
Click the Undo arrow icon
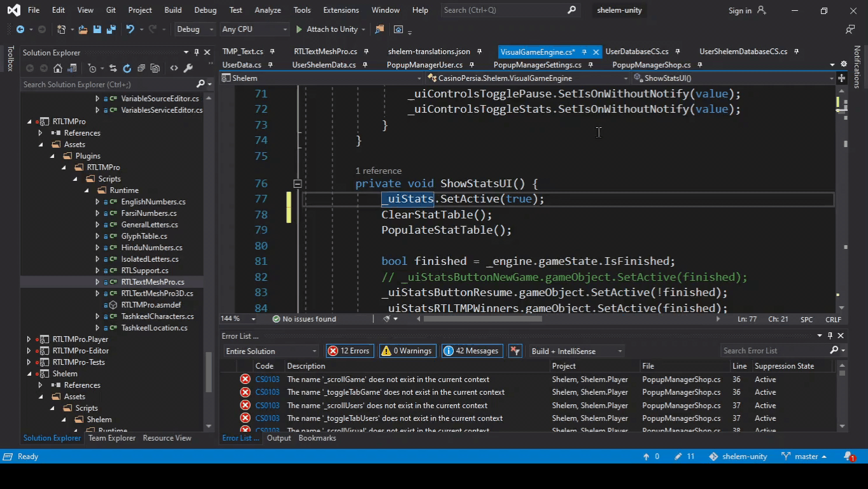tap(130, 29)
